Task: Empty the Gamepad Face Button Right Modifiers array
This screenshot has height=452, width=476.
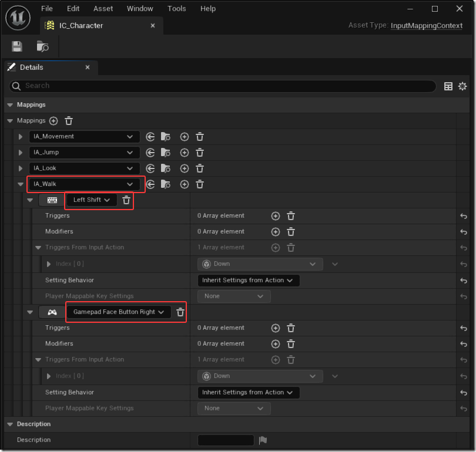Action: pos(291,344)
